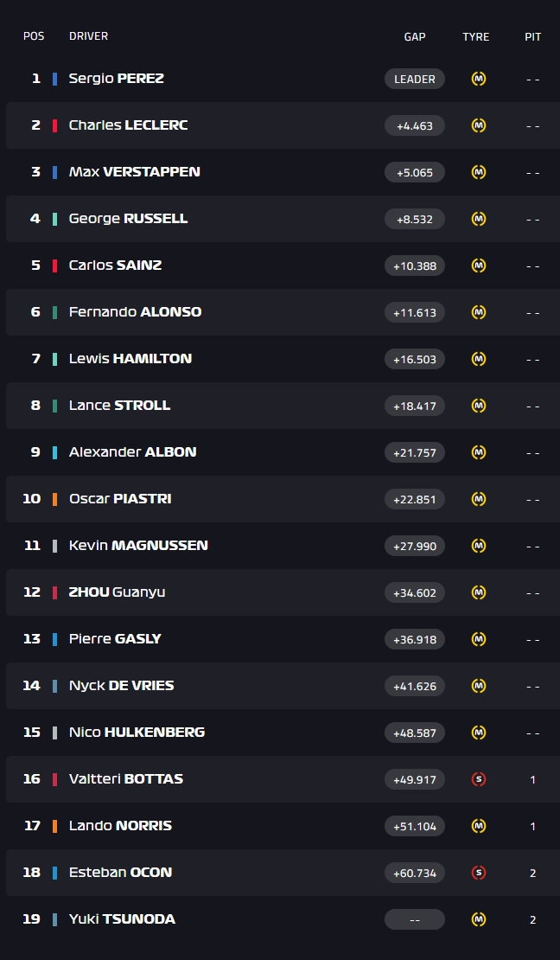Click Max Verstappen's medium tyre icon
Viewport: 560px width, 960px height.
[479, 172]
